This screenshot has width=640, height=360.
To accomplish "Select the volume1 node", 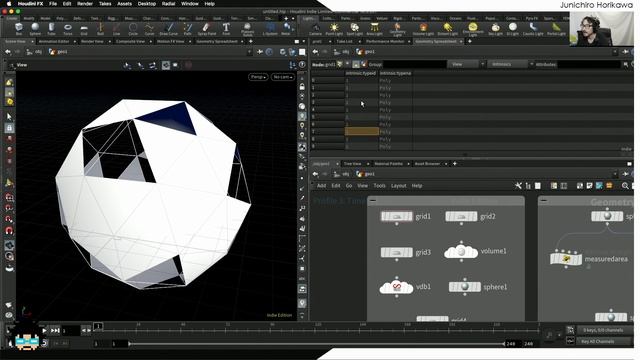I will [461, 252].
